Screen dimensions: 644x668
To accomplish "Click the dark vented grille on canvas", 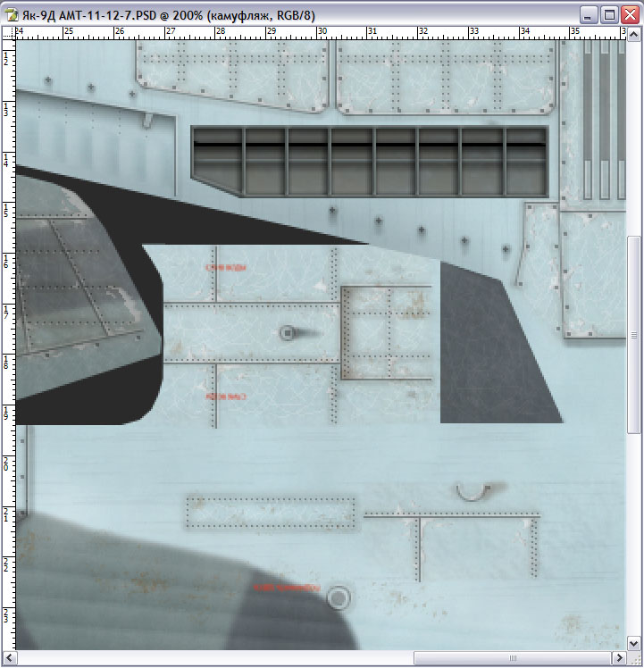I will coord(369,162).
